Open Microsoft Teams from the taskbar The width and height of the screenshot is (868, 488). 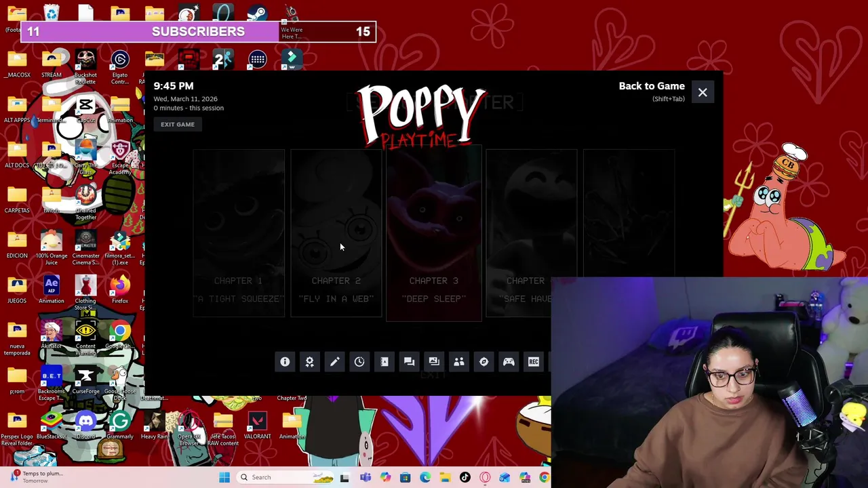pos(366,477)
